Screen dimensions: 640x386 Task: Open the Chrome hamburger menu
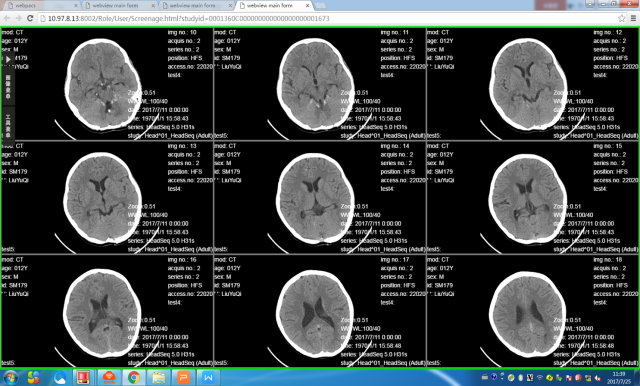[x=633, y=18]
